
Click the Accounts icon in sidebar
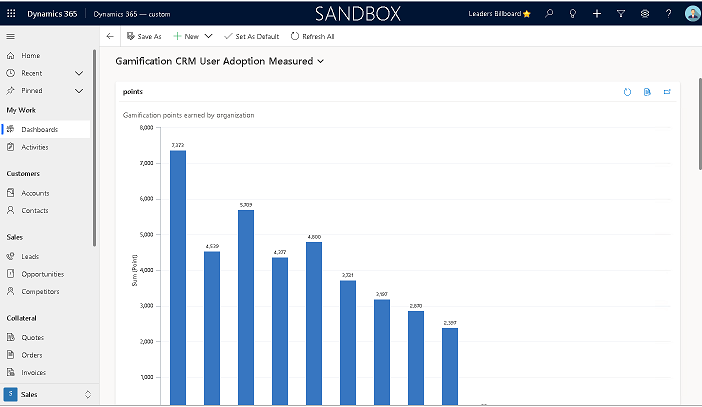coord(11,193)
